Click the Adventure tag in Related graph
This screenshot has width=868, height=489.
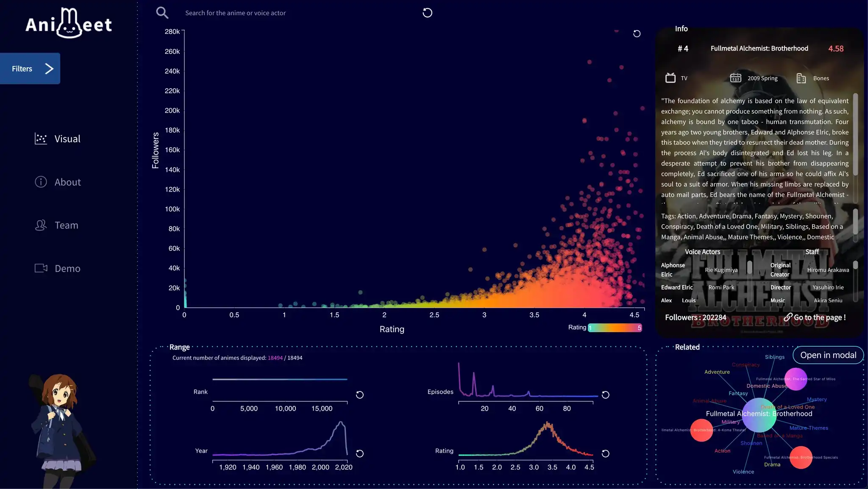[x=717, y=372]
